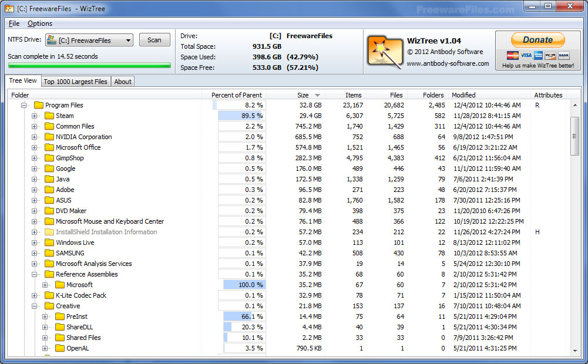Image resolution: width=588 pixels, height=364 pixels.
Task: Expand the Microsoft Analysis Services node
Action: tap(35, 264)
